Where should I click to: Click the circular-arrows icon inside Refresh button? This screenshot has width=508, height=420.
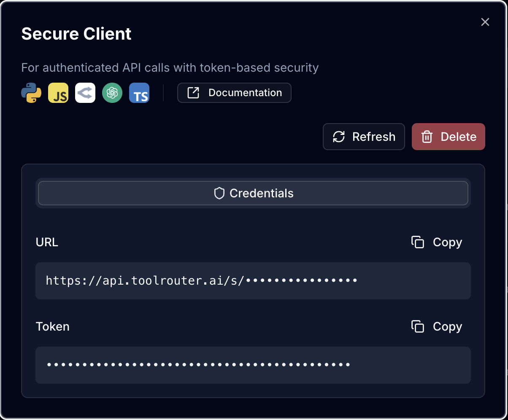338,137
